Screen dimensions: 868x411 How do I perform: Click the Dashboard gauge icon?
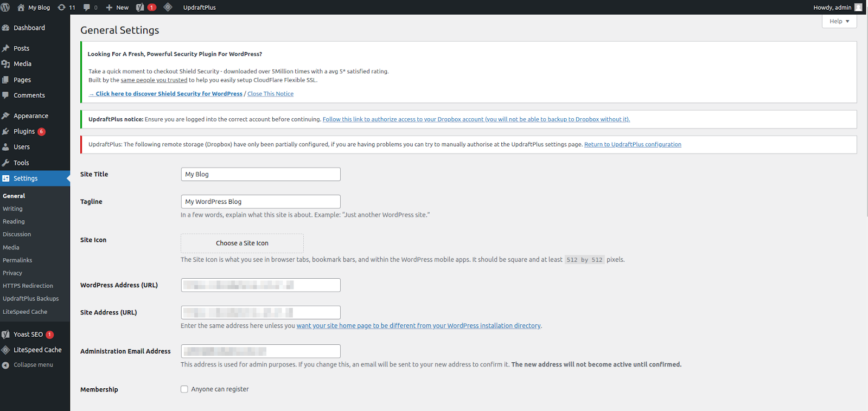5,28
